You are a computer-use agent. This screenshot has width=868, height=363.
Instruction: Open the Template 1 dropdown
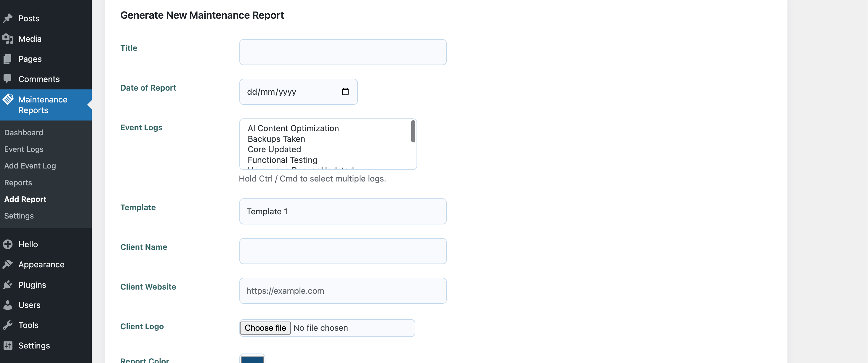(342, 211)
